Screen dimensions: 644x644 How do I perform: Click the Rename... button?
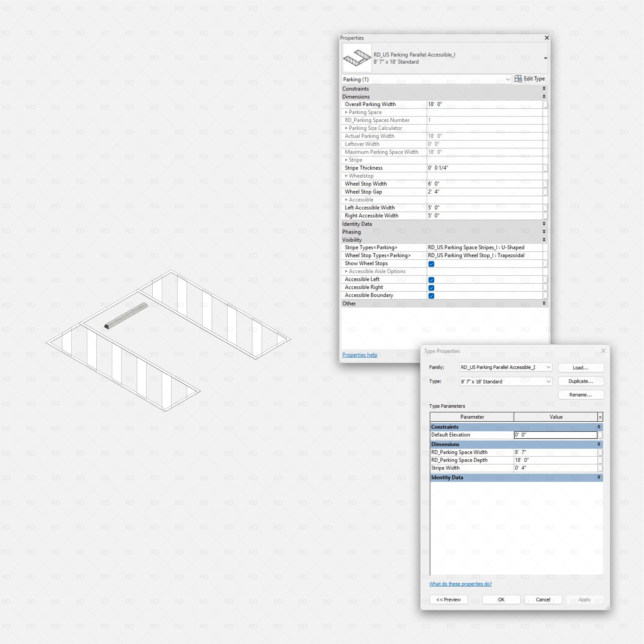581,395
